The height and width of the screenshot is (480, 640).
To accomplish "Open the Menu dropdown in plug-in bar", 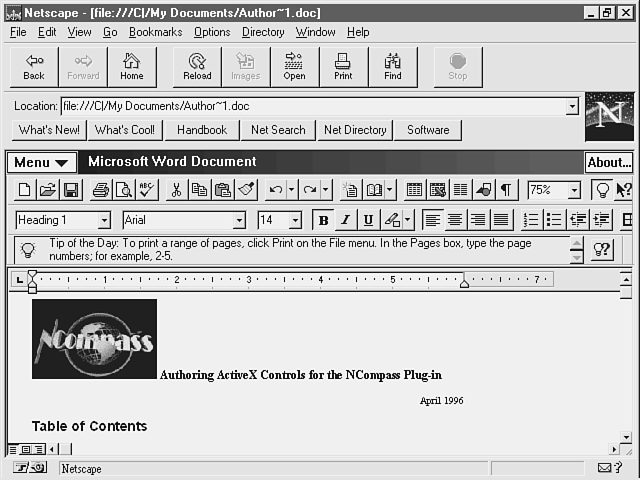I will click(x=42, y=162).
